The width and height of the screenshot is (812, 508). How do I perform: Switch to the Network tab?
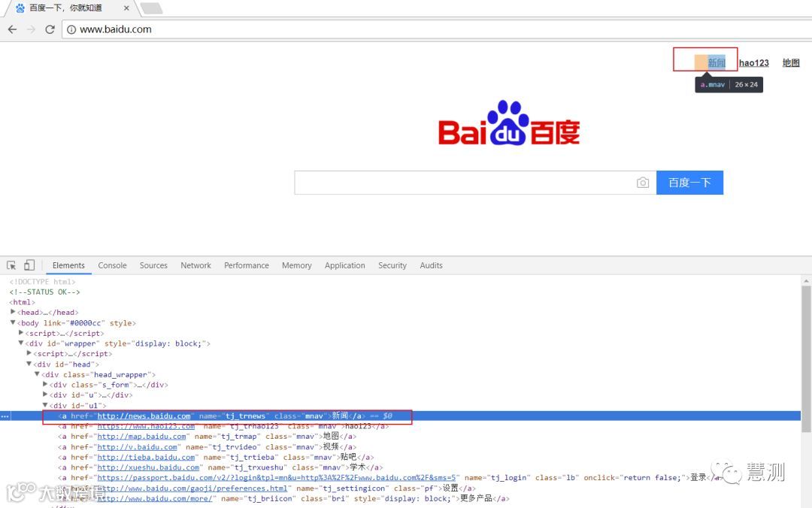tap(195, 265)
